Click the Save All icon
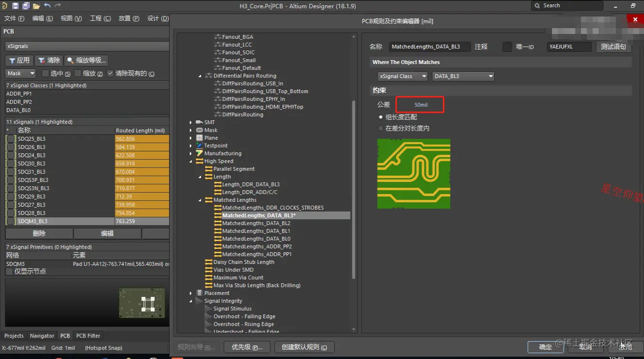This screenshot has width=644, height=359. [26, 6]
